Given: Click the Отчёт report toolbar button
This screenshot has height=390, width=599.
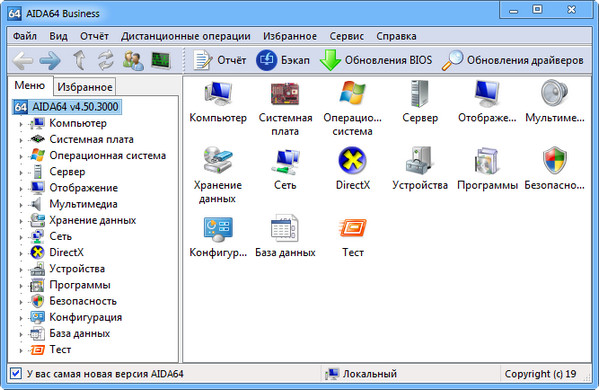Looking at the screenshot, I should tap(219, 60).
